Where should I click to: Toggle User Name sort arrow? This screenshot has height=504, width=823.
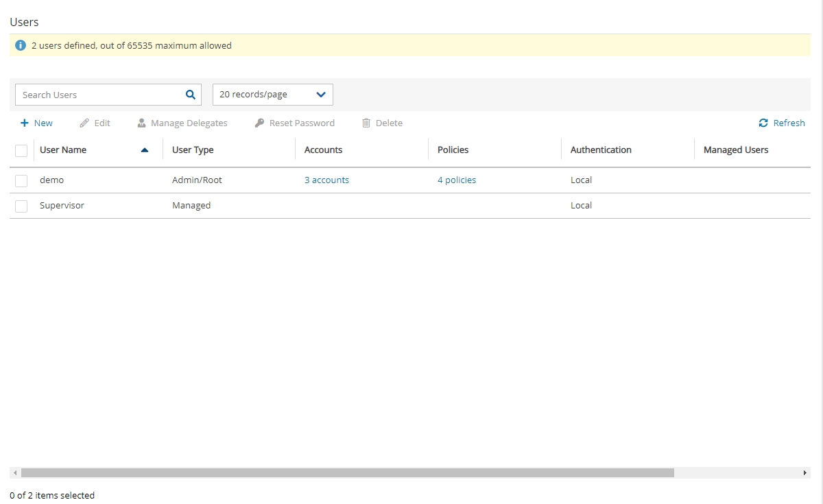point(144,150)
